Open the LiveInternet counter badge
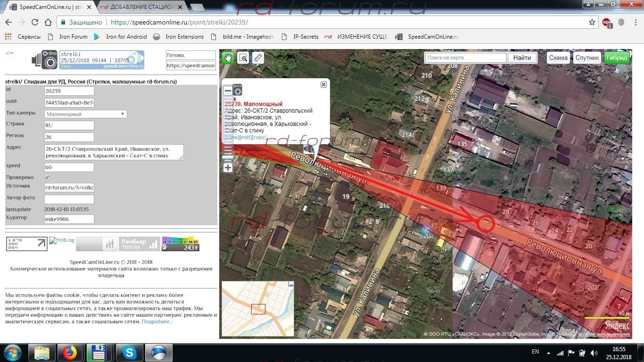 point(26,244)
